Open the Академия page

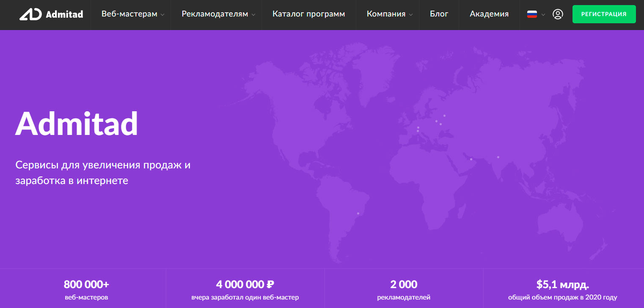coord(489,14)
